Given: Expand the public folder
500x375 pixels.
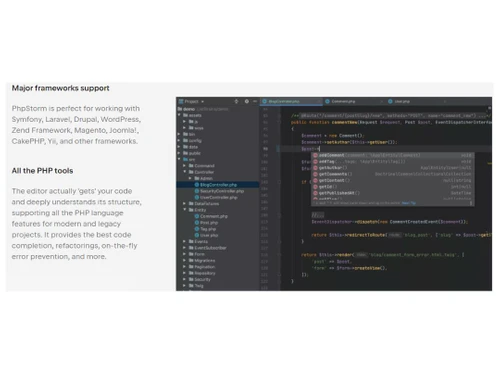Looking at the screenshot, I should (179, 153).
